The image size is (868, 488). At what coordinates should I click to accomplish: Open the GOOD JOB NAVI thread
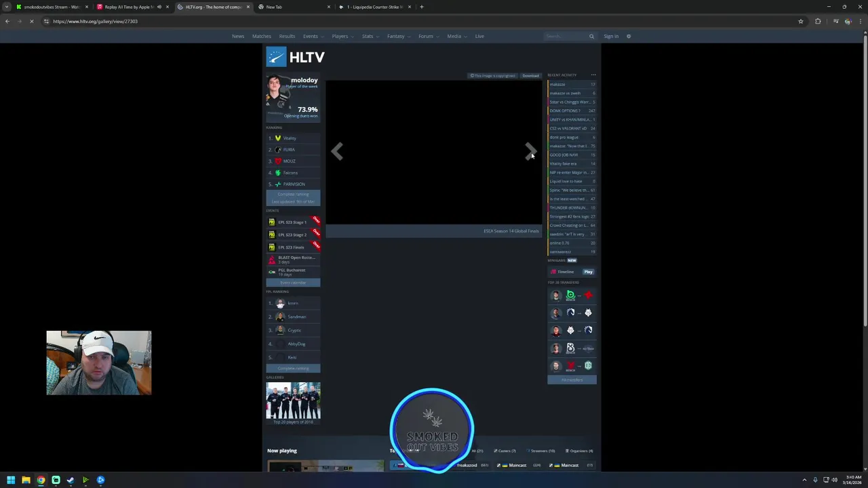(572, 155)
